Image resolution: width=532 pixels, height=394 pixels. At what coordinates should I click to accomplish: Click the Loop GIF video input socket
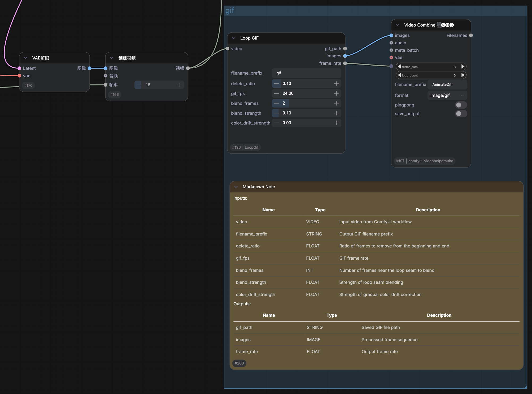[x=227, y=49]
